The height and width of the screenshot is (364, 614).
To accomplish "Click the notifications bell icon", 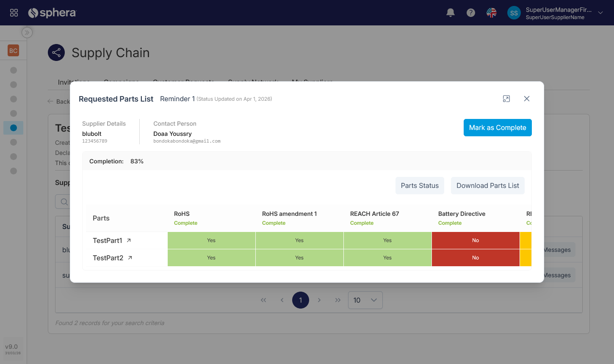I will pyautogui.click(x=451, y=13).
